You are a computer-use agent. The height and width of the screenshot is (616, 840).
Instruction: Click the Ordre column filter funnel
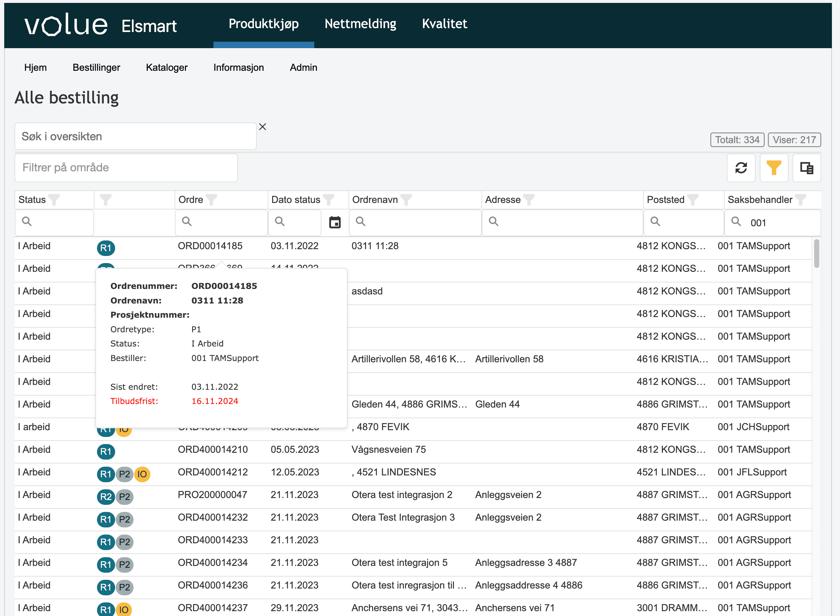211,200
